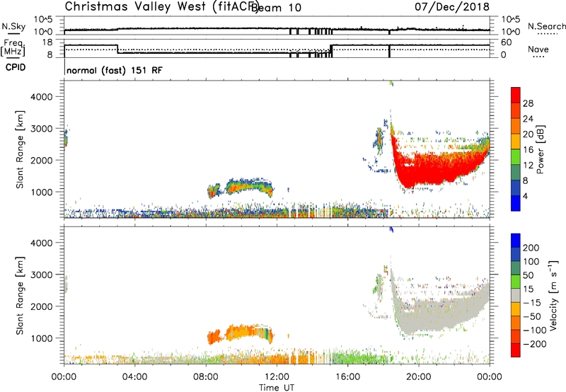
Task: Click the 'Christmas Valley West (fitACF)' title text
Action: 162,6
